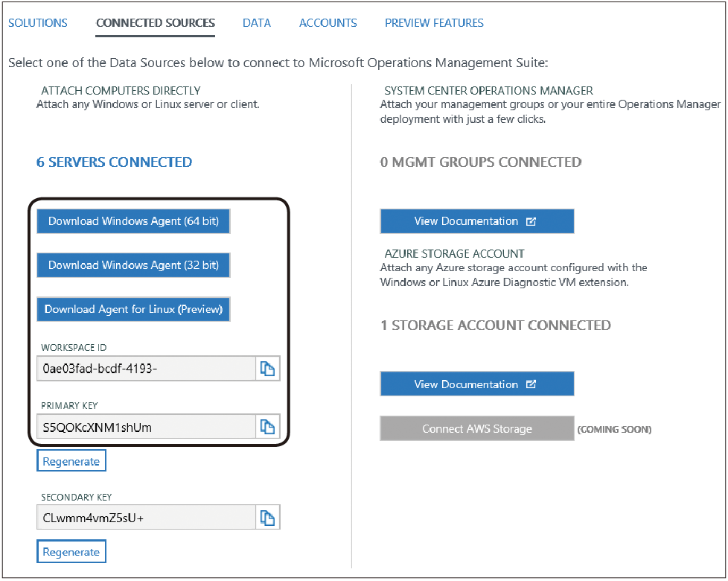
Task: Download Windows Agent 32 bit
Action: point(133,265)
